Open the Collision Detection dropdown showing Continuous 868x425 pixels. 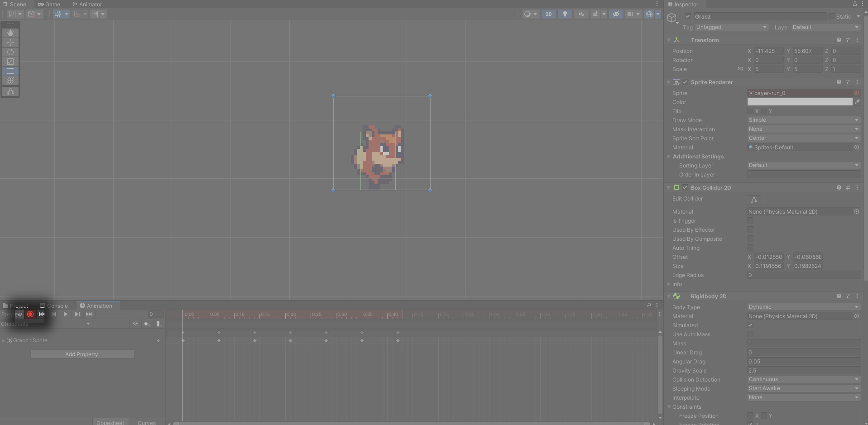pyautogui.click(x=803, y=379)
